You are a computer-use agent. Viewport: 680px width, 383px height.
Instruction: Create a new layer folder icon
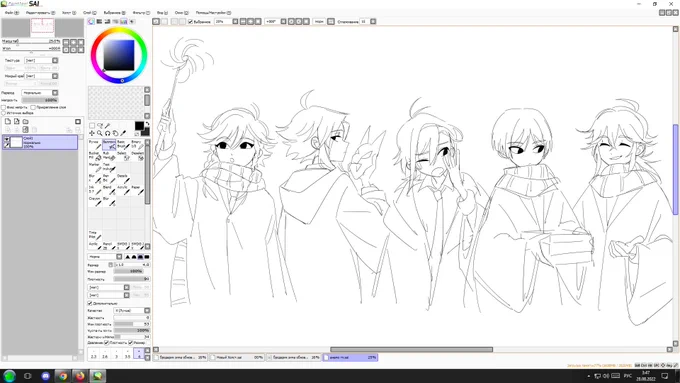[x=26, y=121]
